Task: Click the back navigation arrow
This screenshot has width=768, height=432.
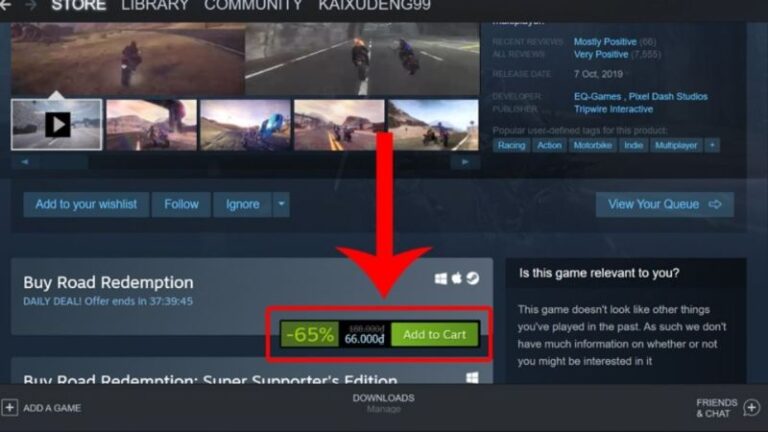Action: [5, 5]
